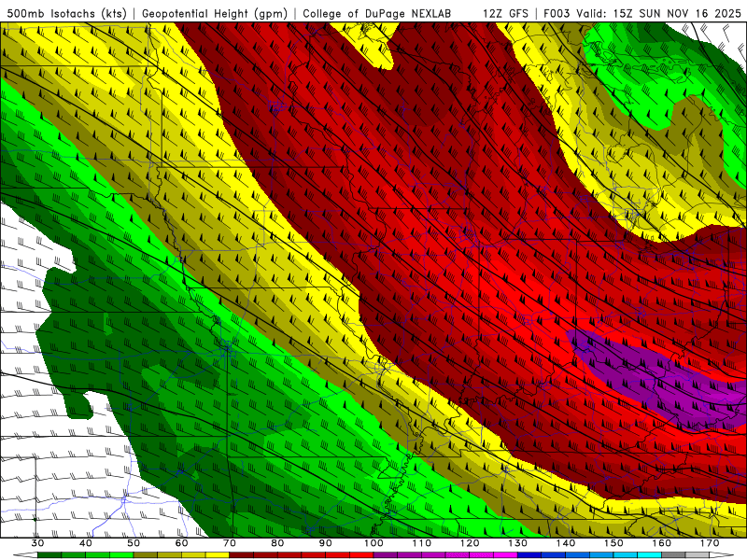Click the '80' value on the color scale
This screenshot has width=747, height=560.
pyautogui.click(x=277, y=543)
